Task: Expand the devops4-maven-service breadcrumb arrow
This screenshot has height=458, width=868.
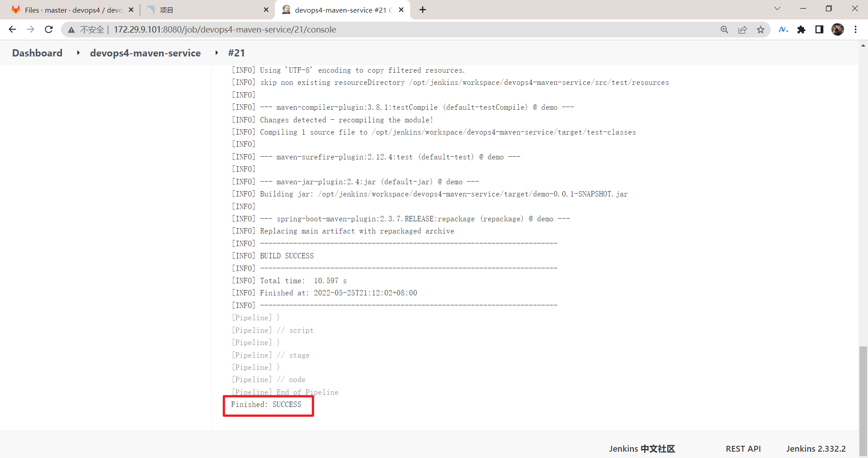Action: (217, 53)
